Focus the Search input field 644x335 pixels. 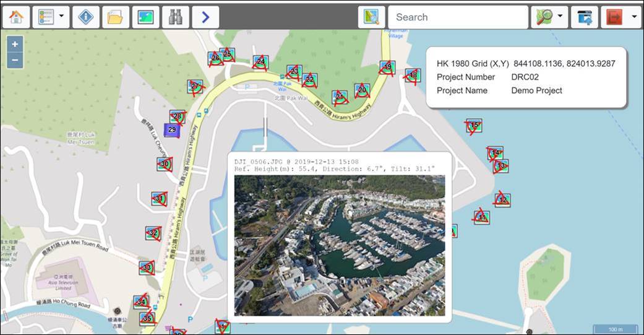click(458, 17)
